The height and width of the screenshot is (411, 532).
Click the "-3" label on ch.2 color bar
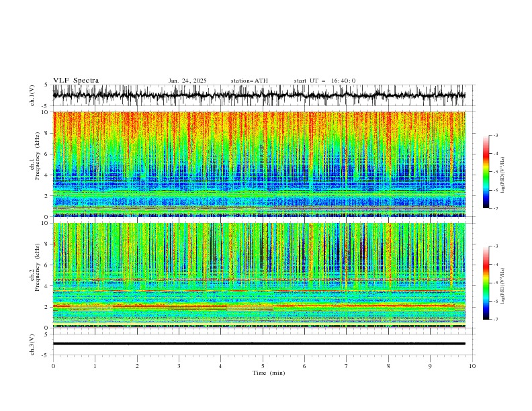(496, 246)
